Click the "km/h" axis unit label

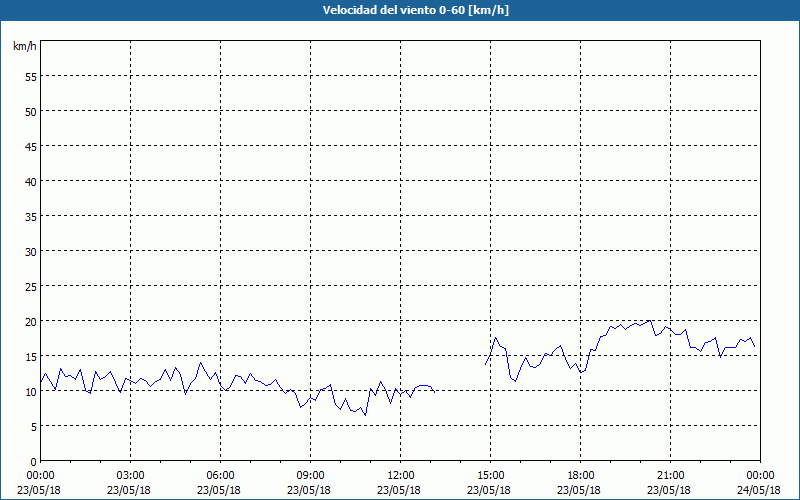pos(25,46)
